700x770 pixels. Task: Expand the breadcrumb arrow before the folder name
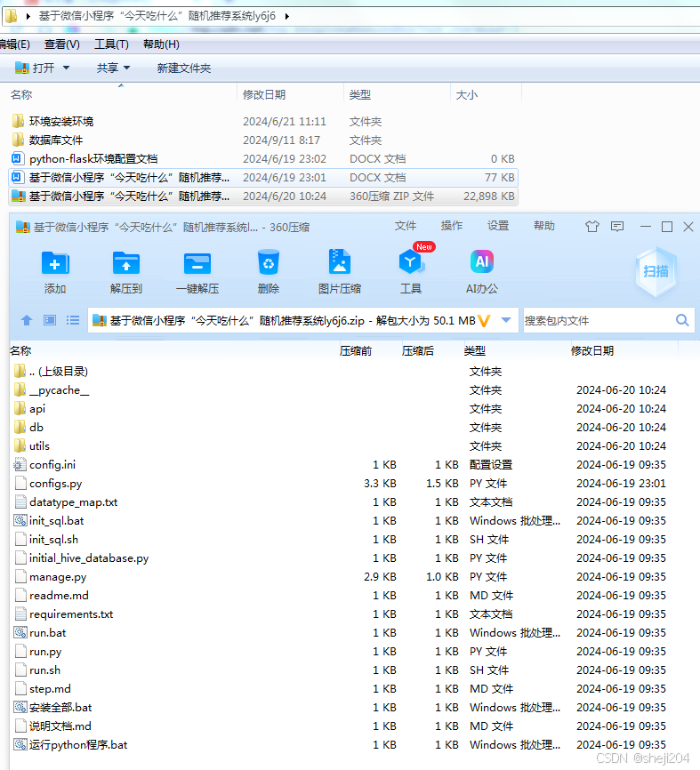coord(28,16)
